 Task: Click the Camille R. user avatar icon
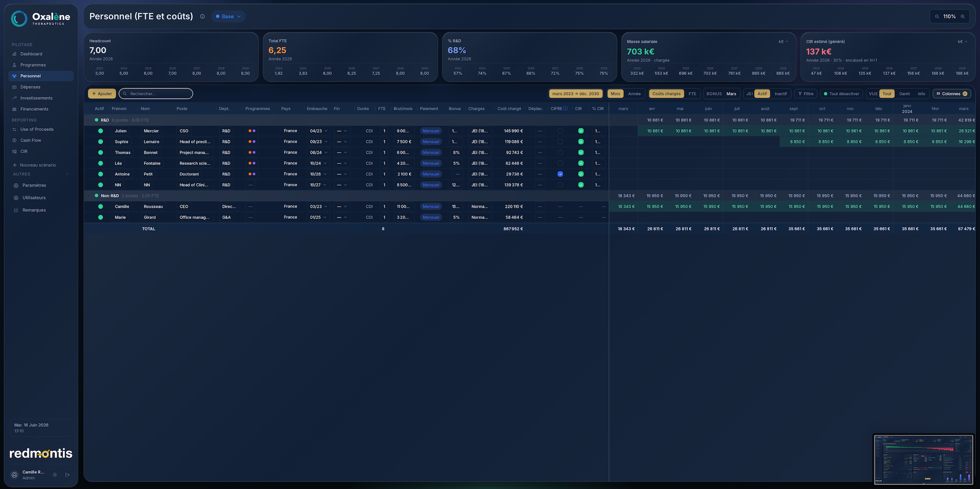14,475
